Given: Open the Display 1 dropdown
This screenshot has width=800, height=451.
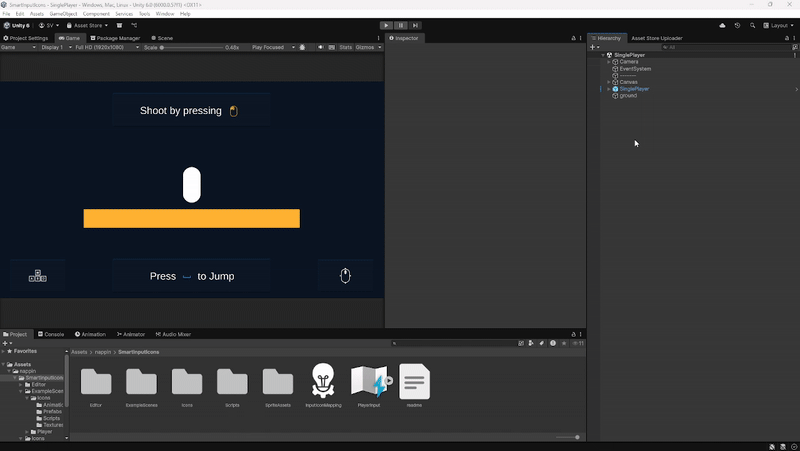Looking at the screenshot, I should coord(56,47).
